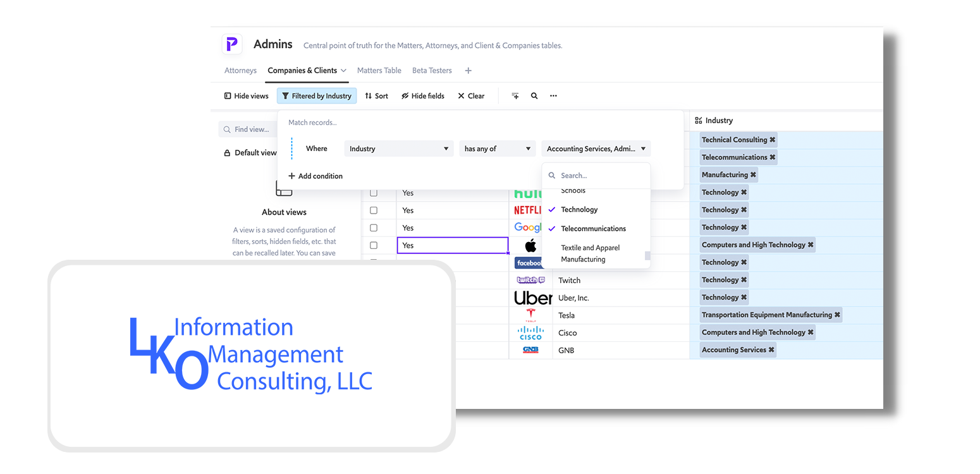Open the Accounting Services values dropdown
This screenshot has height=474, width=980.
click(596, 149)
